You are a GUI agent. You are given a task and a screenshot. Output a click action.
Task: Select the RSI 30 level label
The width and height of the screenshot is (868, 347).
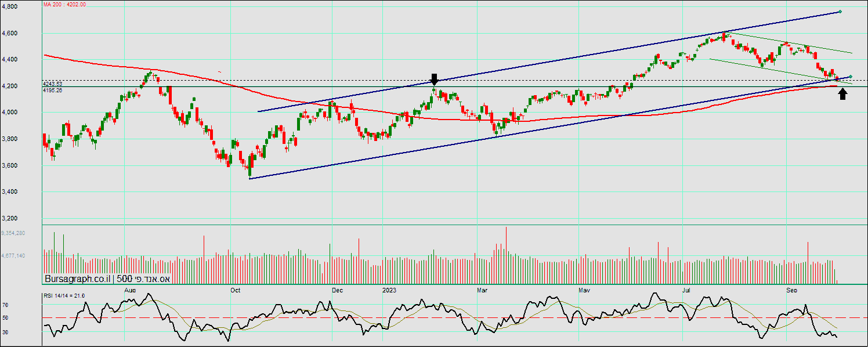click(5, 332)
